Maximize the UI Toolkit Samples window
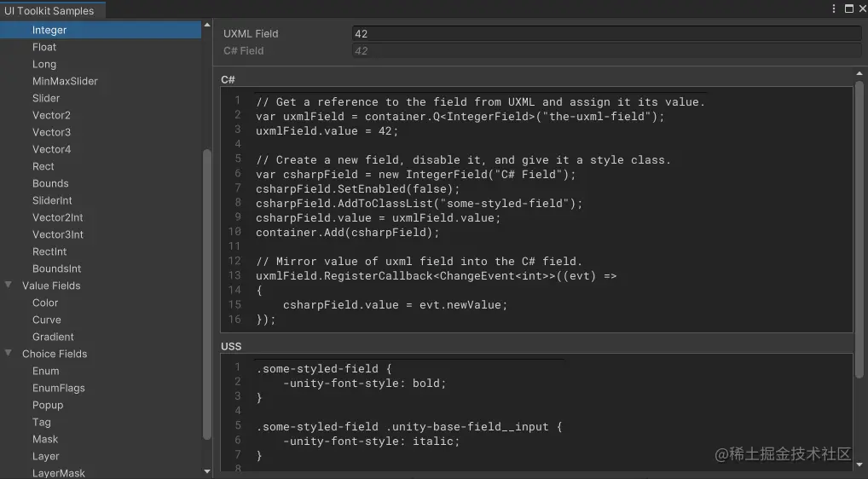868x479 pixels. 848,9
